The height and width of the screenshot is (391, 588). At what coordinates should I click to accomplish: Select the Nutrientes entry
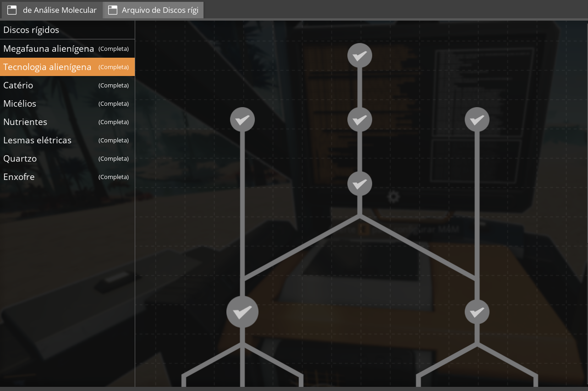67,122
